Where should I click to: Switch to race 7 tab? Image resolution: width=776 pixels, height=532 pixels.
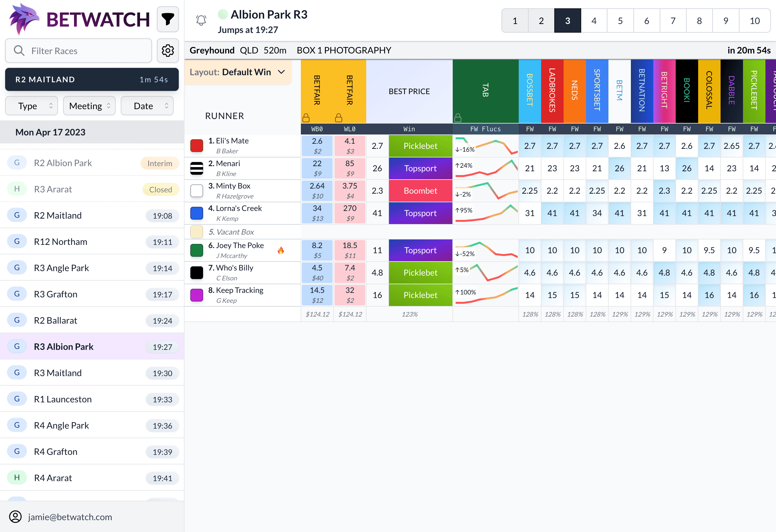click(x=673, y=21)
